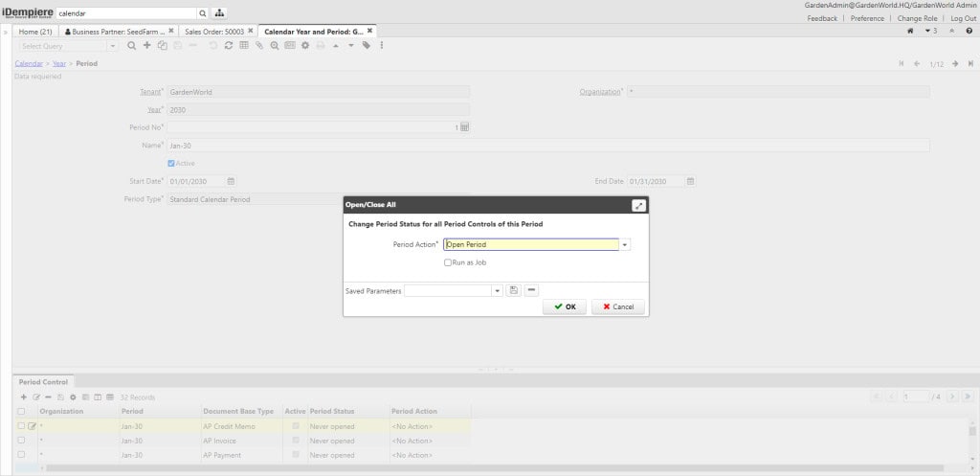980x476 pixels.
Task: Click the delete saved parameters minus icon
Action: coord(531,290)
